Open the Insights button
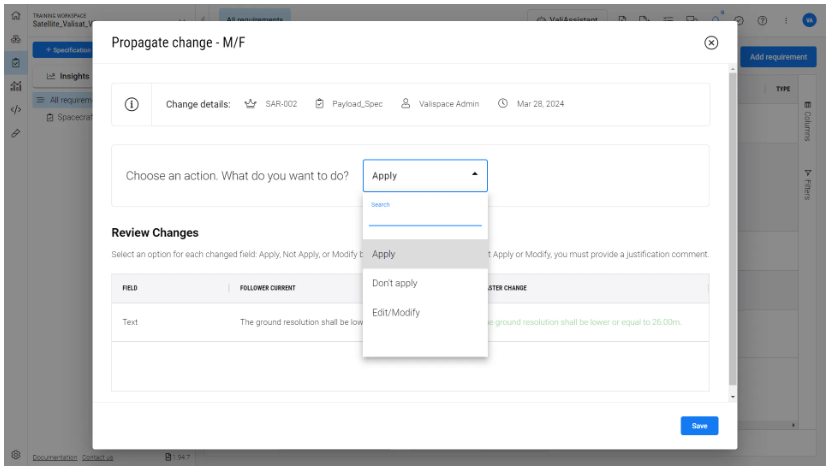 (x=64, y=76)
